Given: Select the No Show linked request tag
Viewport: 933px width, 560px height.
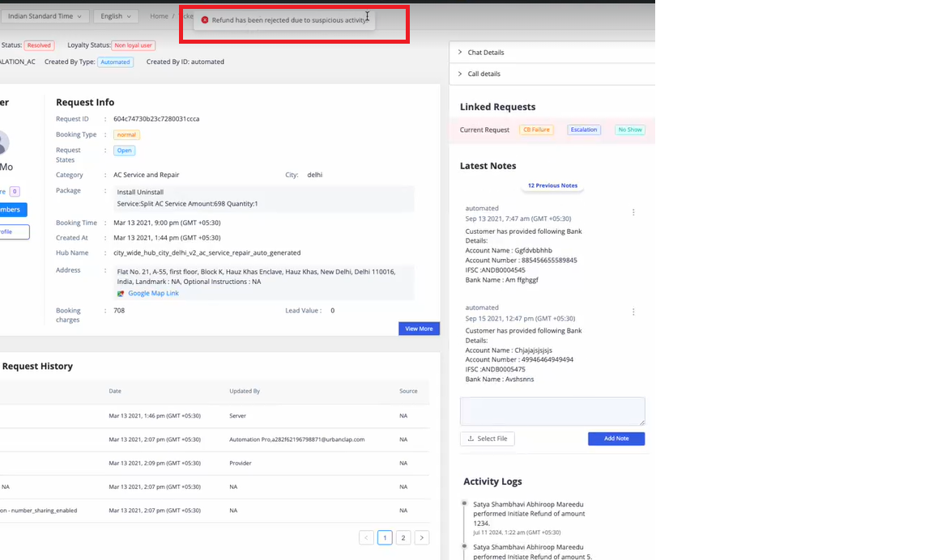Looking at the screenshot, I should [629, 129].
